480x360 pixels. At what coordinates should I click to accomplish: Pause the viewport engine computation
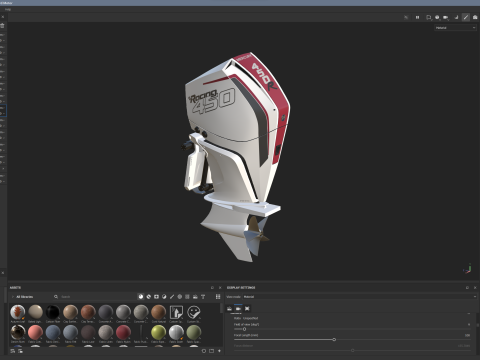(x=417, y=17)
